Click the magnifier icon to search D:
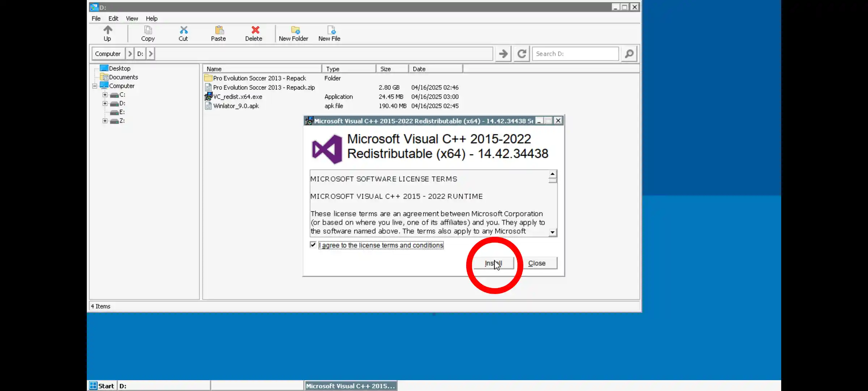The height and width of the screenshot is (391, 868). tap(629, 54)
